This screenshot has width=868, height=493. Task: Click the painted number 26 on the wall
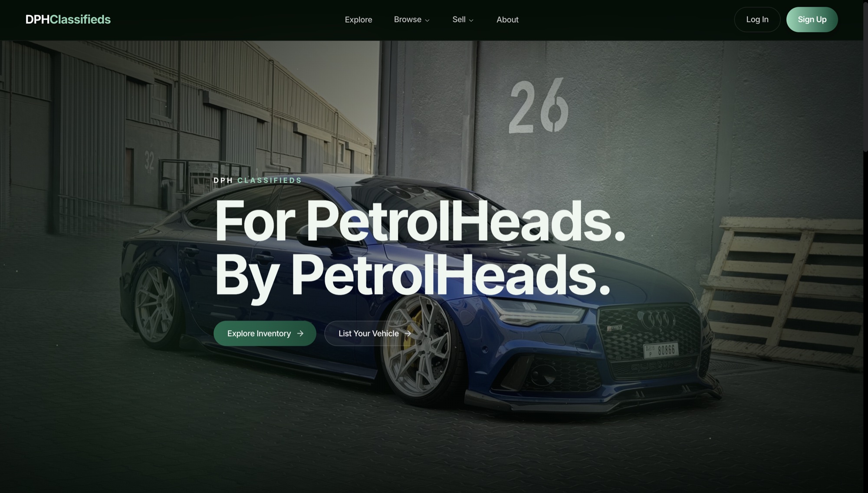click(539, 105)
